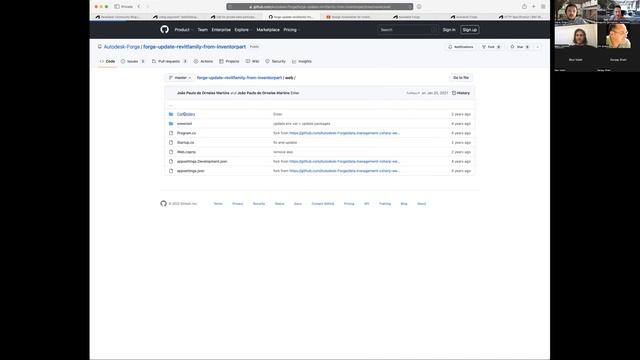Open the Docs footer link
The width and height of the screenshot is (640, 360).
(298, 204)
